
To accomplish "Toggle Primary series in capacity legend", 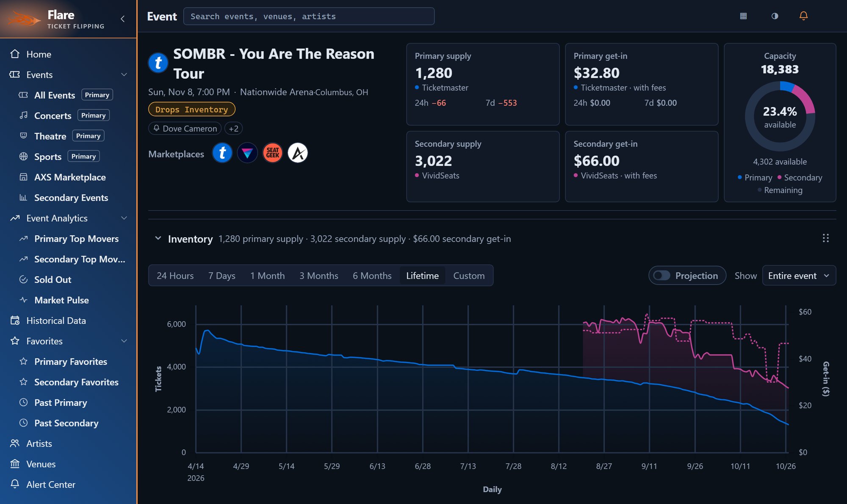I will pyautogui.click(x=755, y=177).
